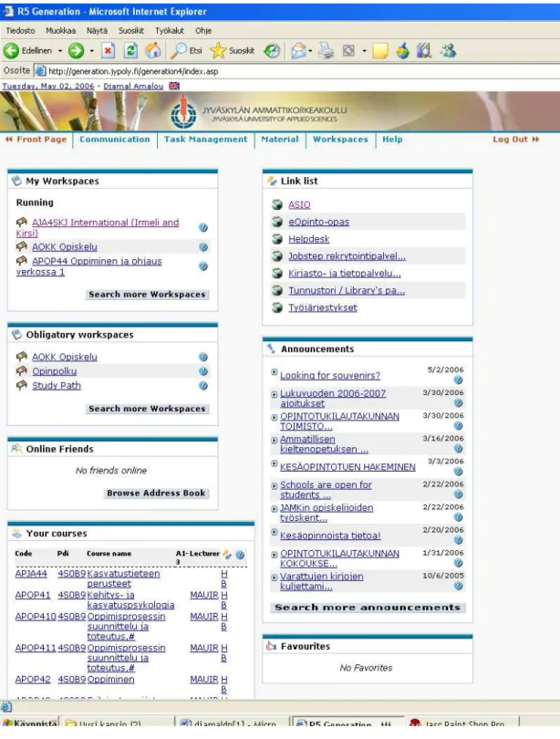
Task: Expand the KESÄOPINTOTUEN HAKEMINEN announcement
Action: [275, 463]
